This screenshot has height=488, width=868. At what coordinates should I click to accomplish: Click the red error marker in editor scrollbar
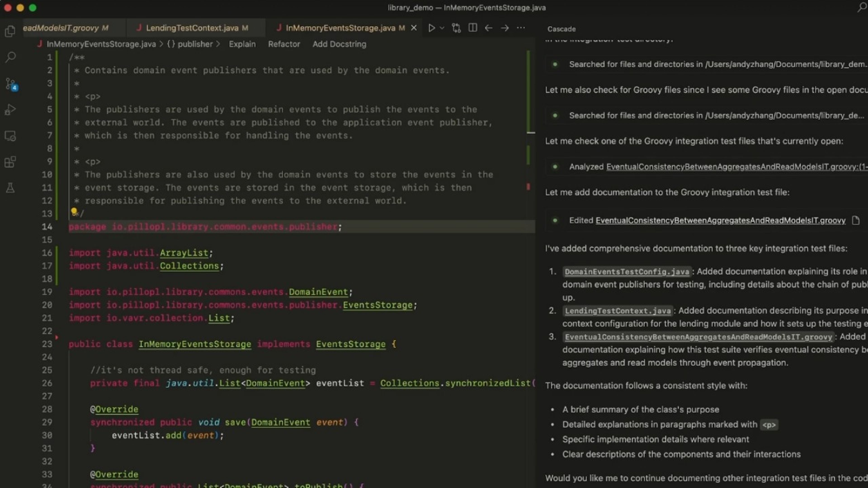(528, 187)
